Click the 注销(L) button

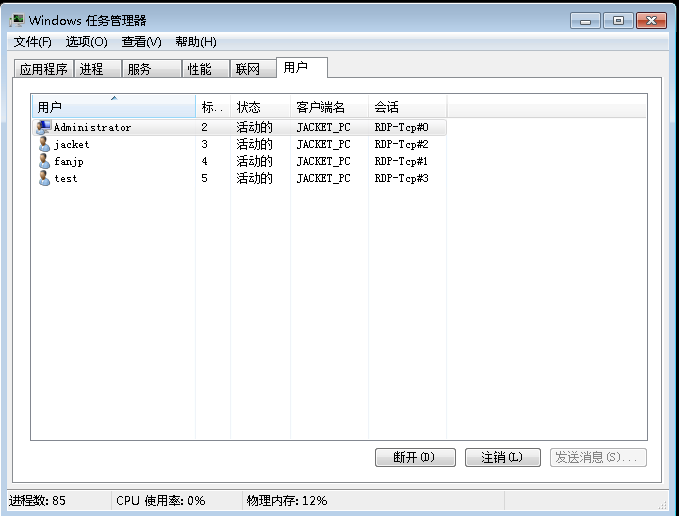point(503,457)
